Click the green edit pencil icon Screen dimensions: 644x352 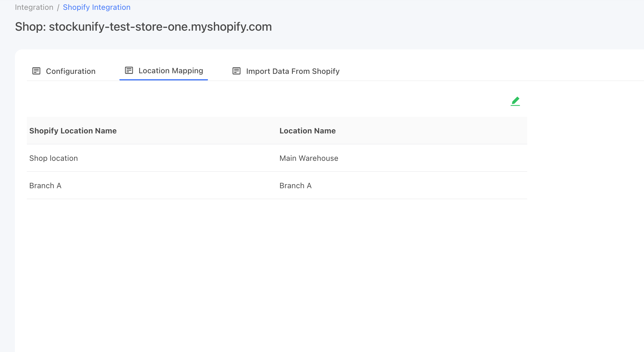pyautogui.click(x=515, y=101)
